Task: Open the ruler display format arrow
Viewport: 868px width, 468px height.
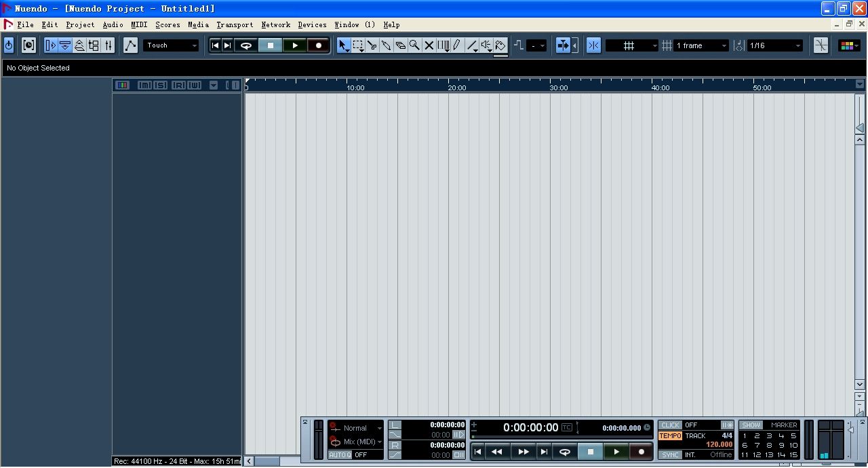Action: tap(860, 84)
